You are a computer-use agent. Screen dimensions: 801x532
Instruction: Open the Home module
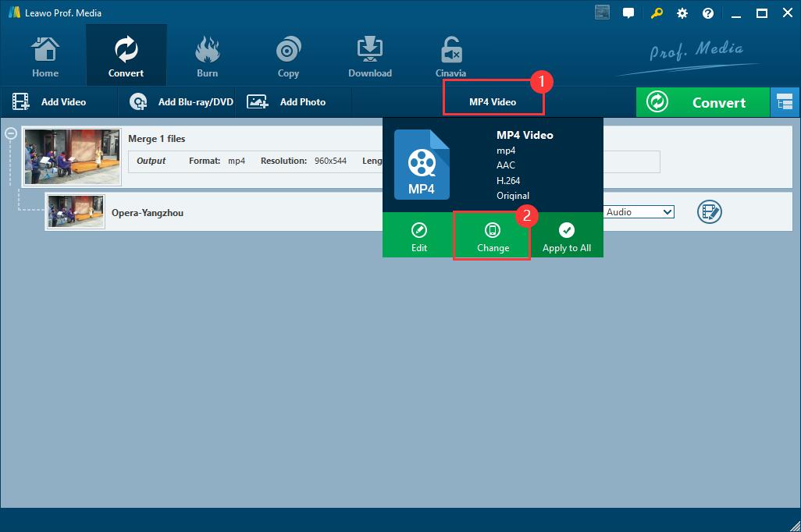tap(45, 58)
